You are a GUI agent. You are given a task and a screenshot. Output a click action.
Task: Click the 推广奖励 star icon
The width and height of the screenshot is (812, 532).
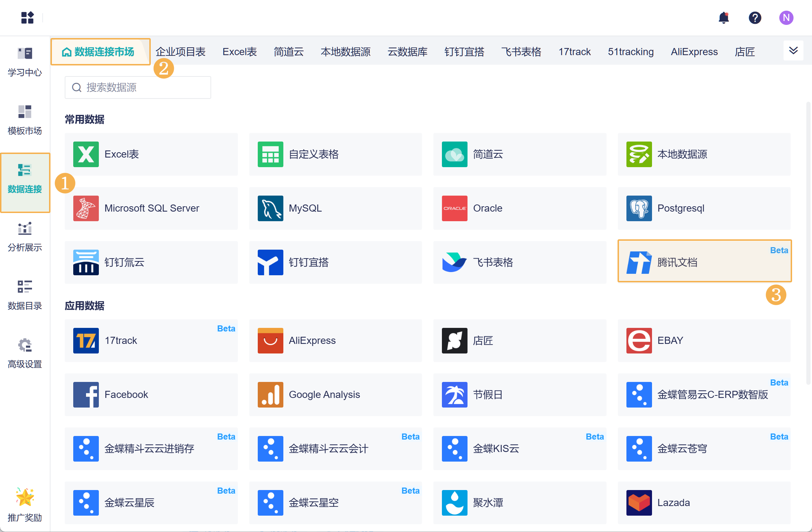pyautogui.click(x=25, y=497)
